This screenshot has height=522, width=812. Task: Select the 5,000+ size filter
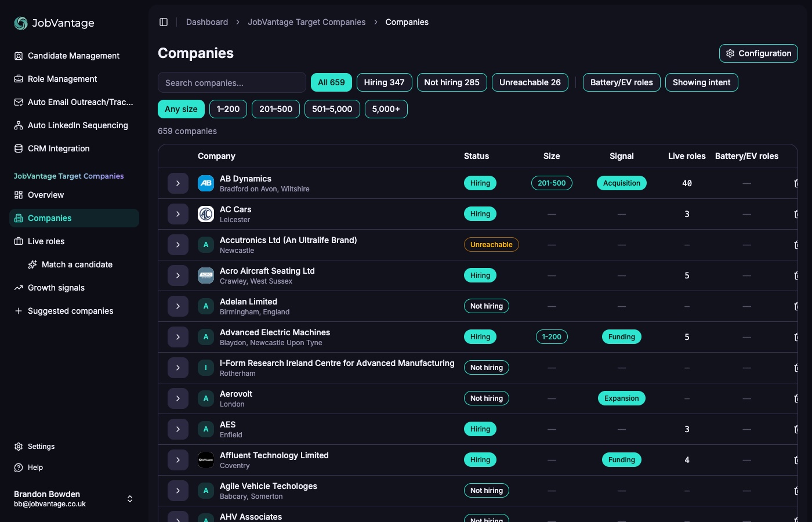[386, 109]
